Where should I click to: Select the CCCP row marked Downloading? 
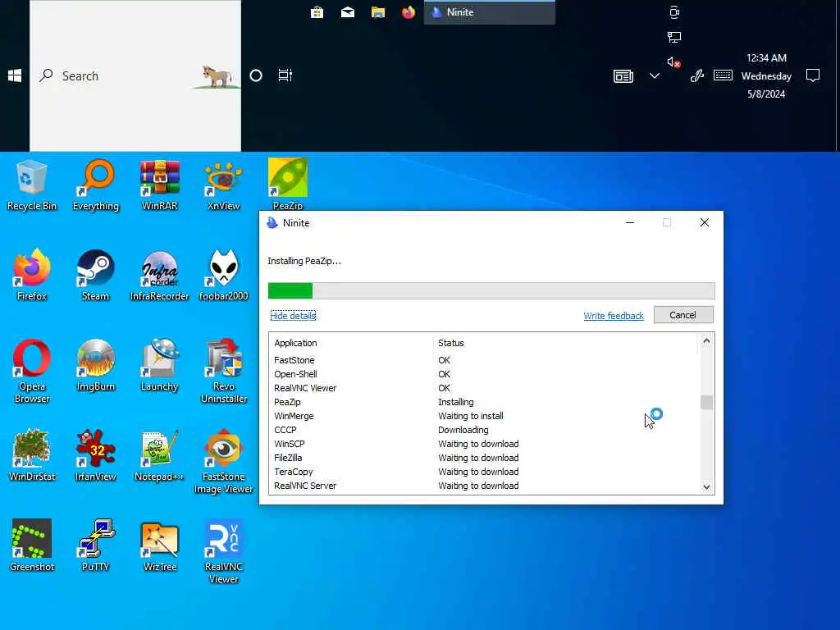pyautogui.click(x=484, y=430)
